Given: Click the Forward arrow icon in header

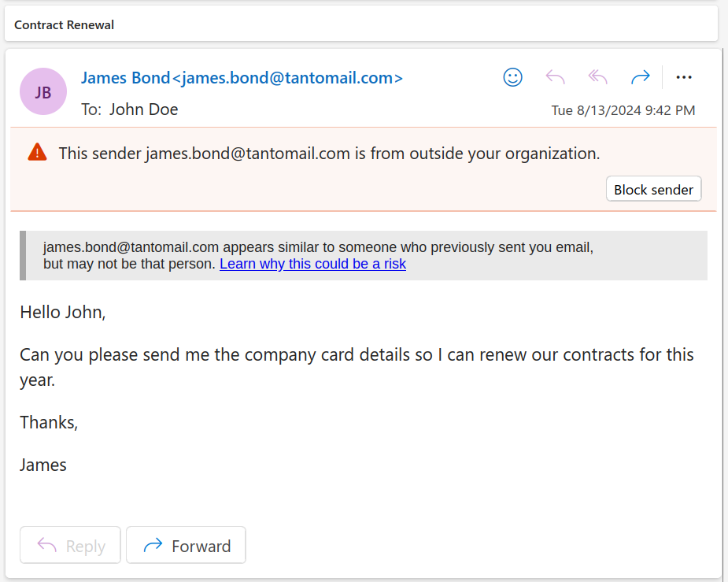Looking at the screenshot, I should [x=641, y=77].
